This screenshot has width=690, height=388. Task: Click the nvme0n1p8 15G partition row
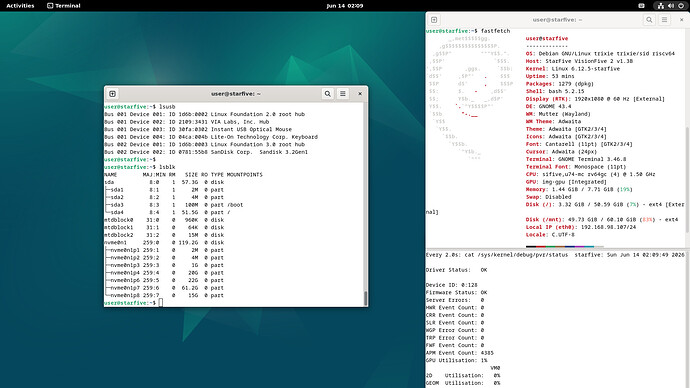click(164, 295)
